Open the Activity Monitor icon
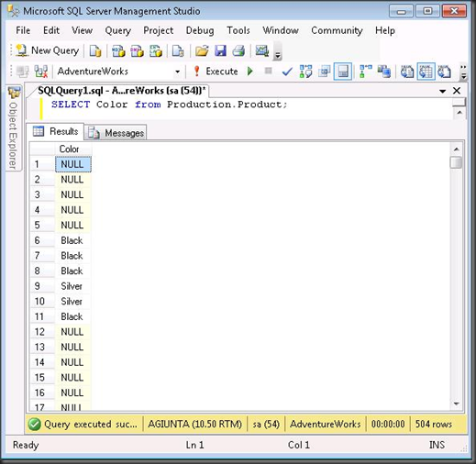 (x=262, y=50)
